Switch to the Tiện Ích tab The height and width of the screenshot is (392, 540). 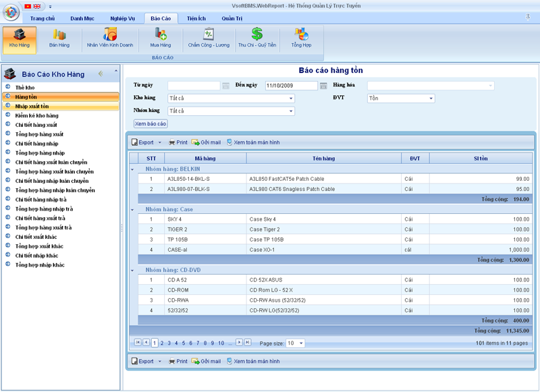click(x=196, y=18)
